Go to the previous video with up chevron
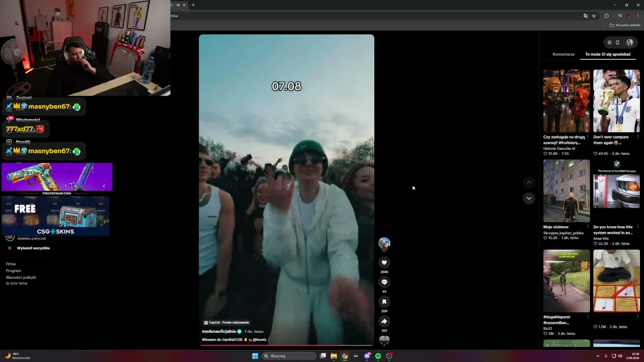The height and width of the screenshot is (362, 644). point(529,182)
